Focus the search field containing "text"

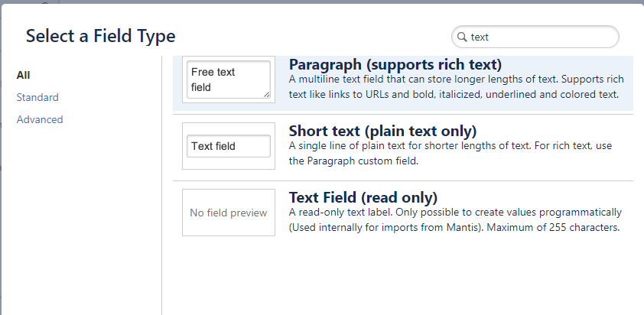535,37
